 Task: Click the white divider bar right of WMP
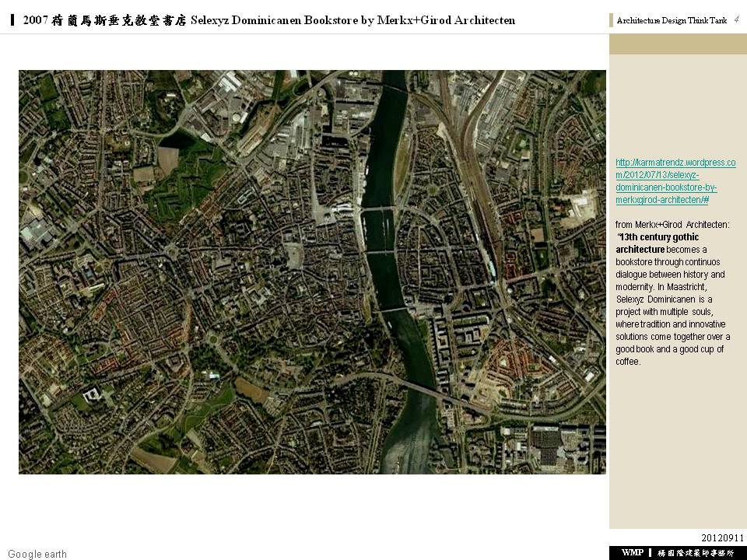(650, 552)
